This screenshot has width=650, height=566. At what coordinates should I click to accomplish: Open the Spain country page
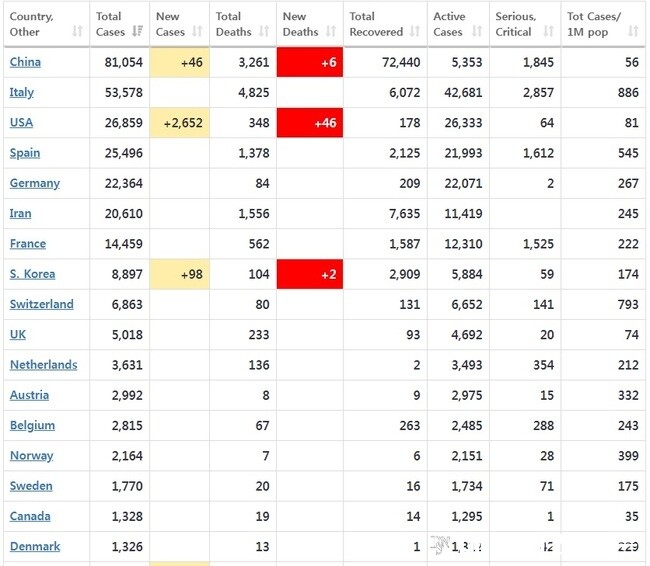(x=24, y=153)
